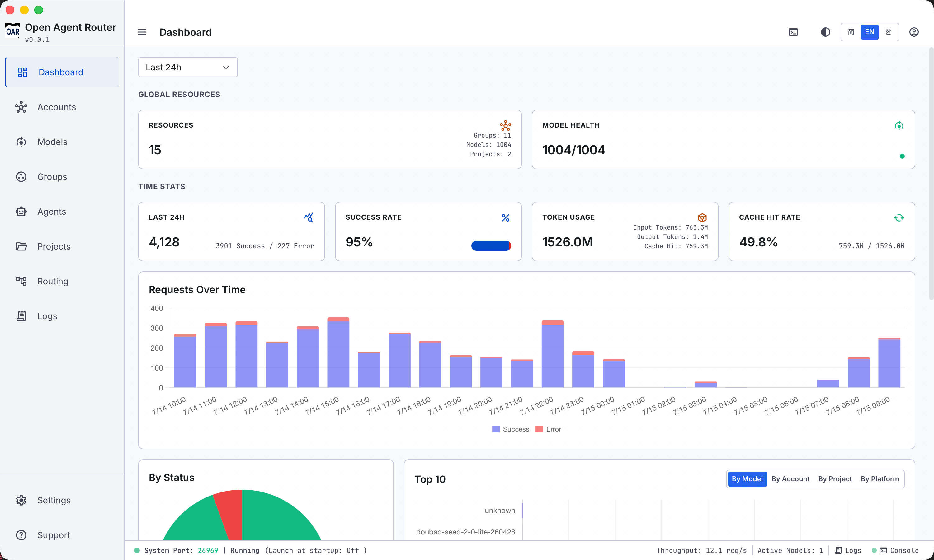
Task: Click the 1526.0M token usage value
Action: pos(568,242)
